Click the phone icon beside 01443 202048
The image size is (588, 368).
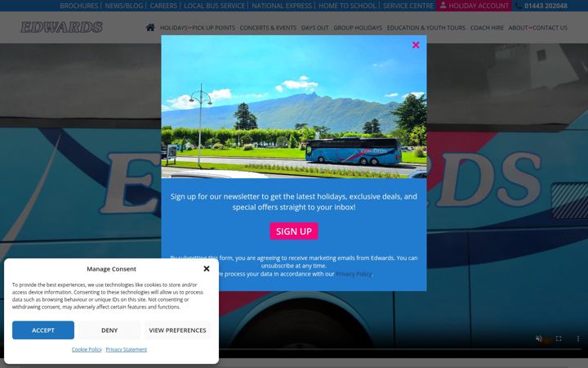519,6
